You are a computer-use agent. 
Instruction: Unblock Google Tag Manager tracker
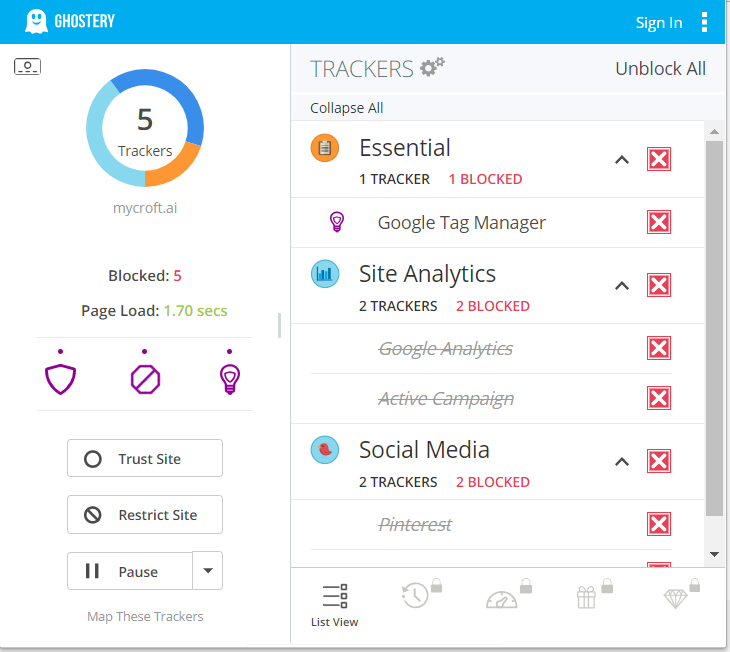click(x=659, y=222)
